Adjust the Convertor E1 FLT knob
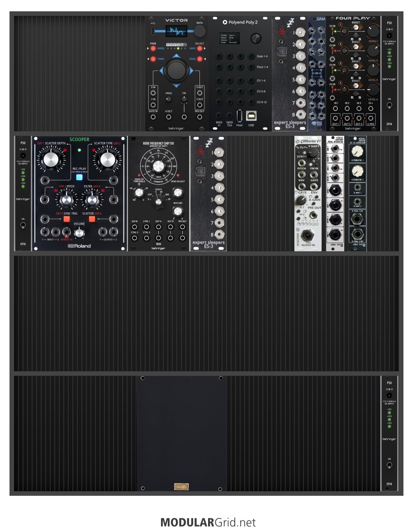417x532 pixels. (301, 201)
